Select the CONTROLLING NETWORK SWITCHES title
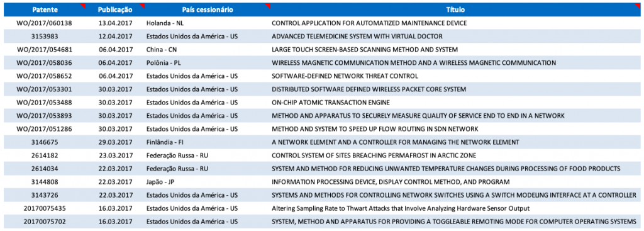 click(454, 195)
